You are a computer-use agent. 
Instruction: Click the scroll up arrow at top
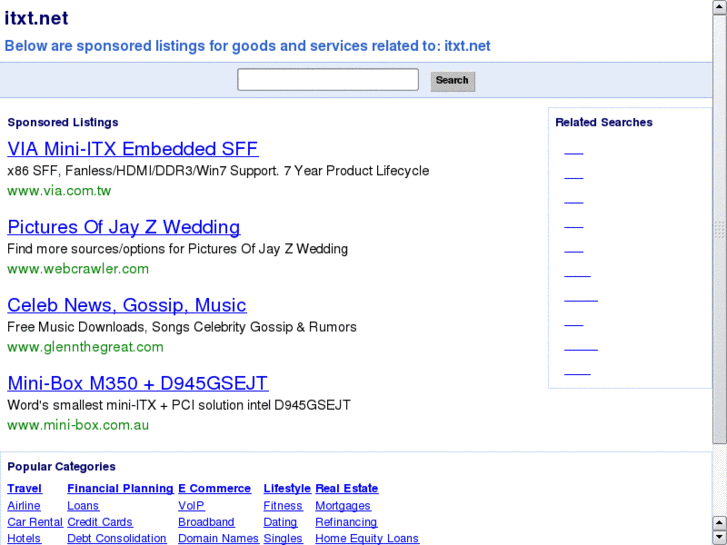point(719,7)
